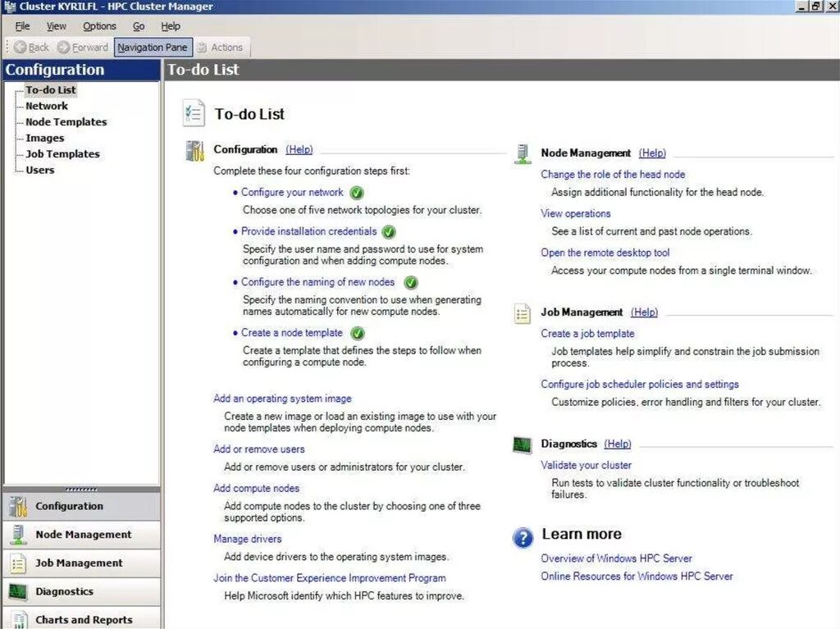The height and width of the screenshot is (629, 840).
Task: Click Configure your network link
Action: 292,193
